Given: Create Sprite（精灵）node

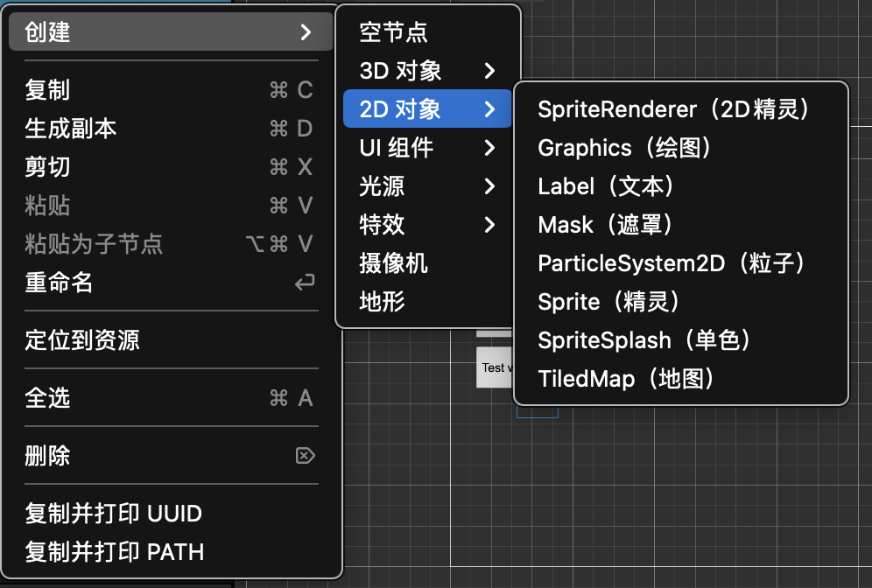Looking at the screenshot, I should (681, 302).
